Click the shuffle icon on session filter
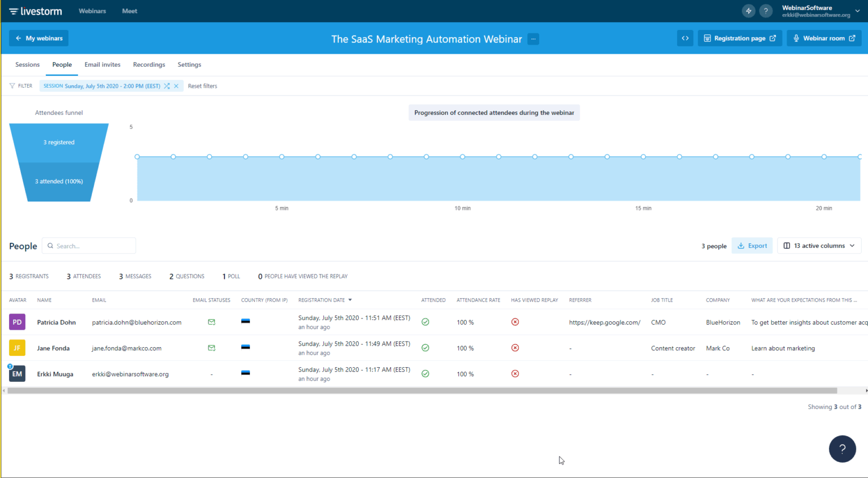Screen dimensions: 868x478 [167, 86]
